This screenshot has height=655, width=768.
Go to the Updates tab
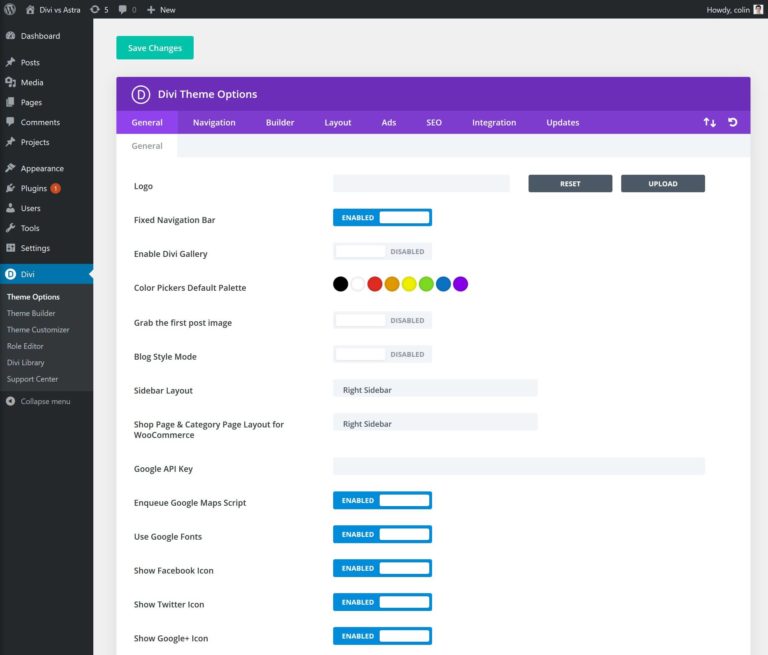563,122
